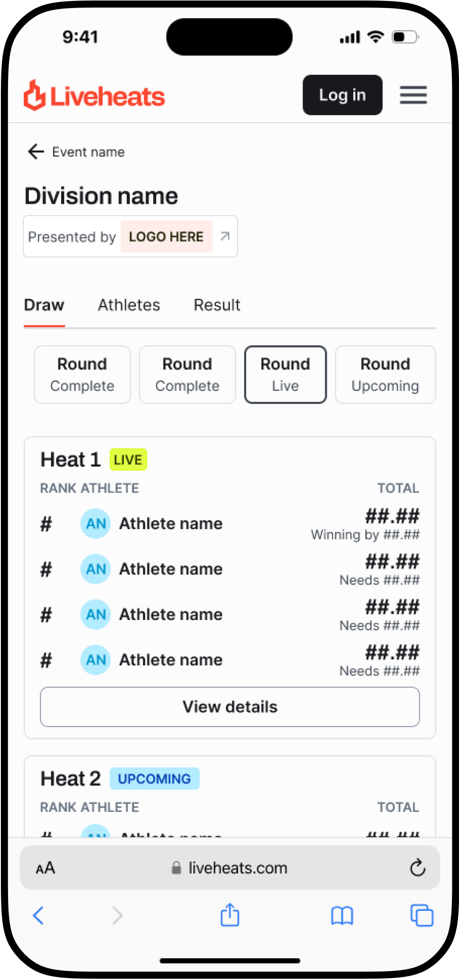Reload the page in Safari

point(417,867)
